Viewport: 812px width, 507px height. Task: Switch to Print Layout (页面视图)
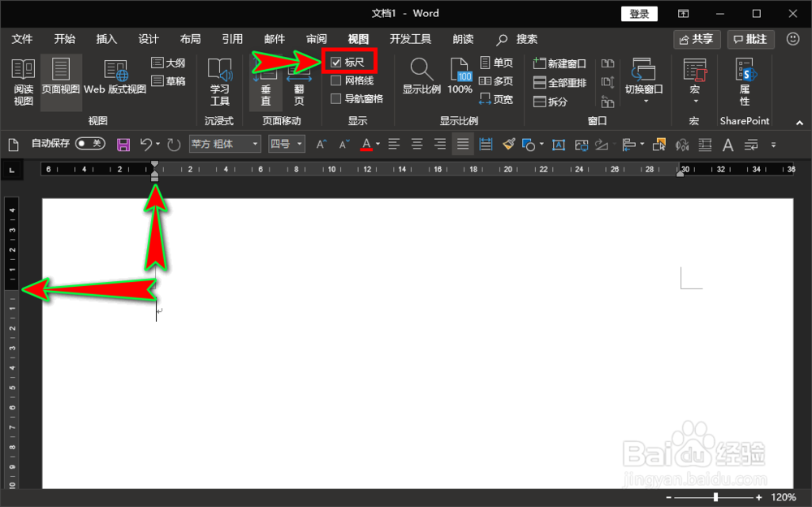pos(61,82)
